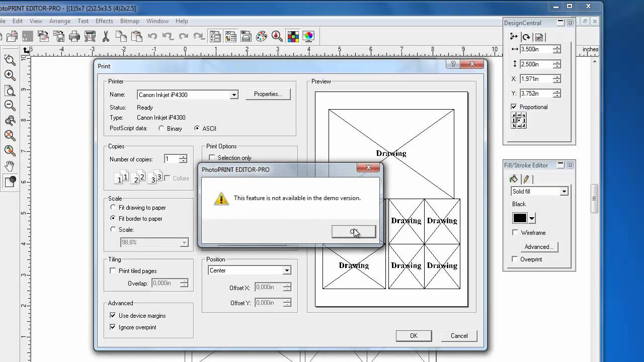
Task: Open the paint bucket Fill tab
Action: point(514,179)
